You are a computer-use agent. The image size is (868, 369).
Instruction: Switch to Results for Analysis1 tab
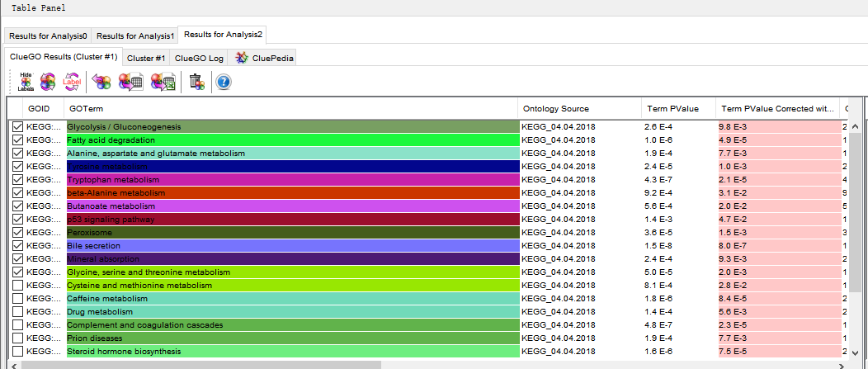tap(135, 36)
